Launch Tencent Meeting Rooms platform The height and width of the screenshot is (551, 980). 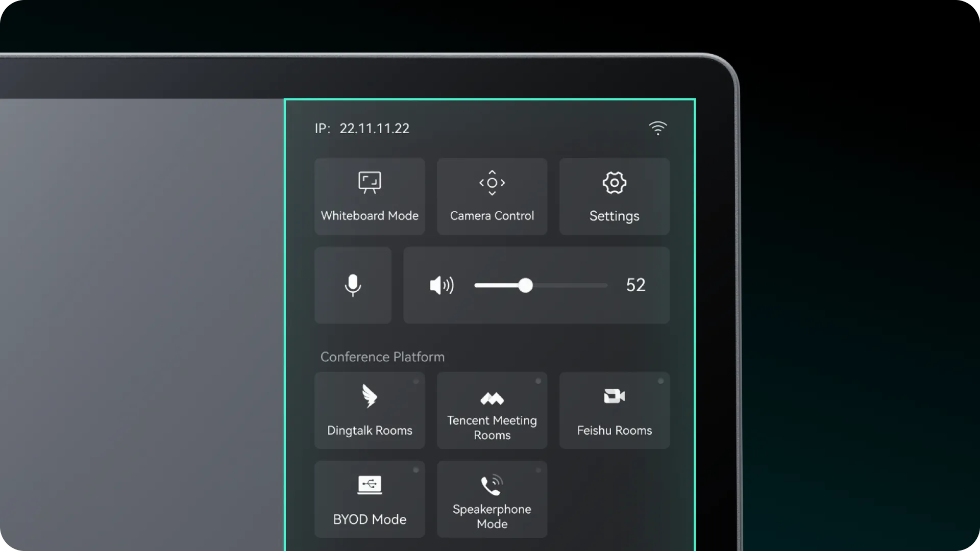[492, 410]
